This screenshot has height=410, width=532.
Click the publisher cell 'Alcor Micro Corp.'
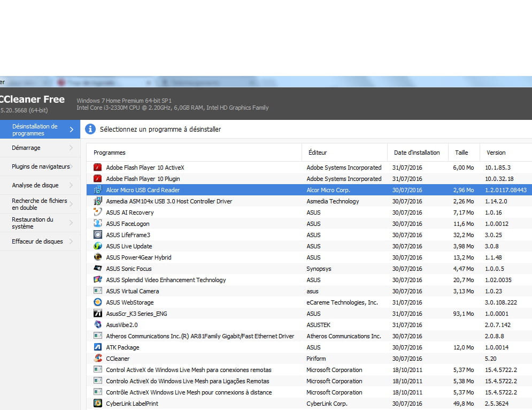pos(328,190)
